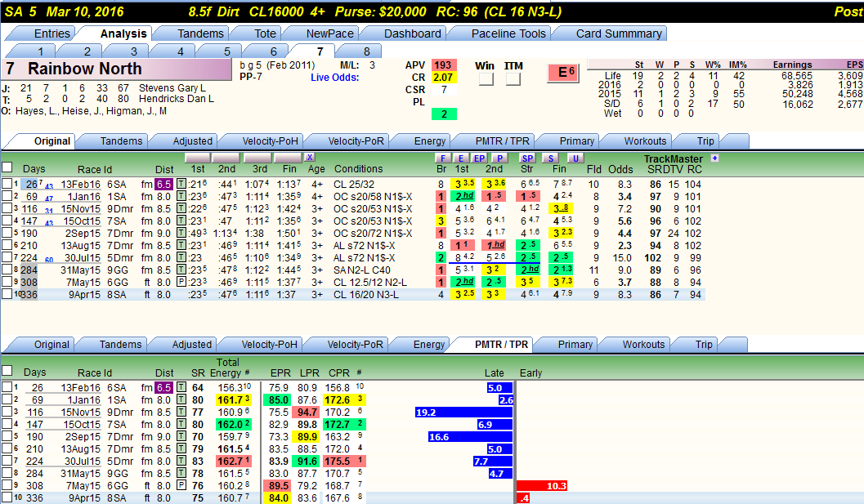Image resolution: width=864 pixels, height=504 pixels.
Task: Check the 1Jan16 row checkbox in the PMTR grid
Action: (7, 399)
